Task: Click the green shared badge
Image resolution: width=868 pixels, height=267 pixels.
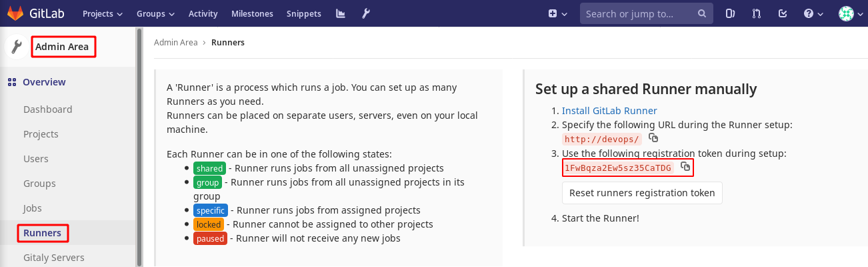Action: pyautogui.click(x=210, y=168)
